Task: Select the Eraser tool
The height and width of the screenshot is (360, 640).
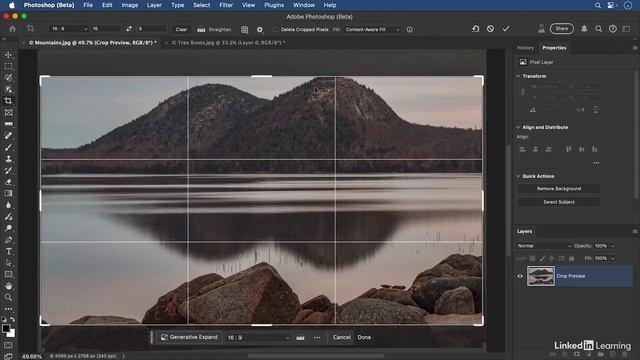Action: point(8,182)
